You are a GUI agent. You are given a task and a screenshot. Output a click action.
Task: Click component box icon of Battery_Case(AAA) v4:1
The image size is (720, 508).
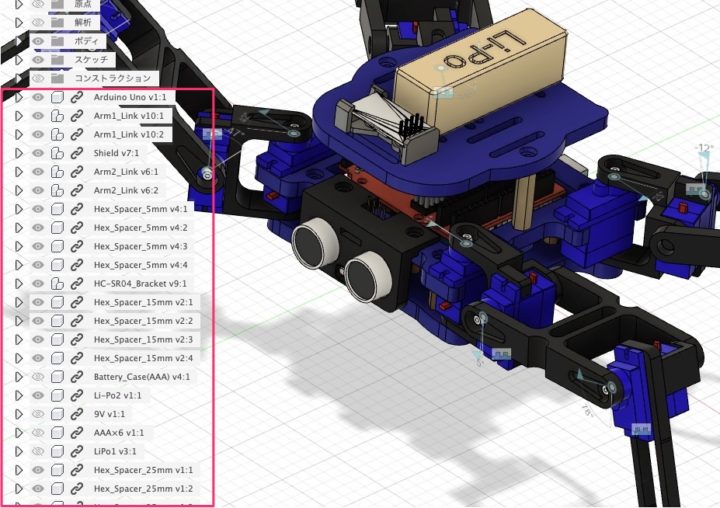click(58, 377)
